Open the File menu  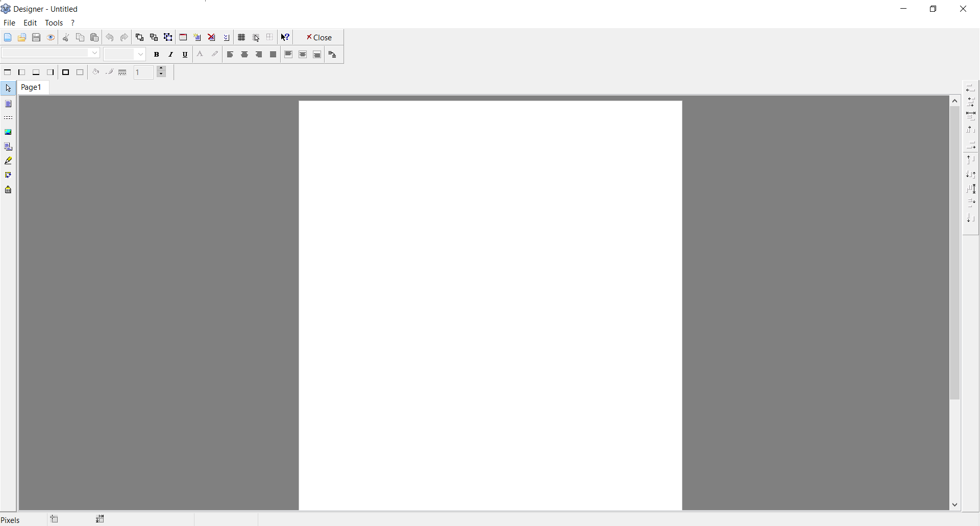point(9,23)
